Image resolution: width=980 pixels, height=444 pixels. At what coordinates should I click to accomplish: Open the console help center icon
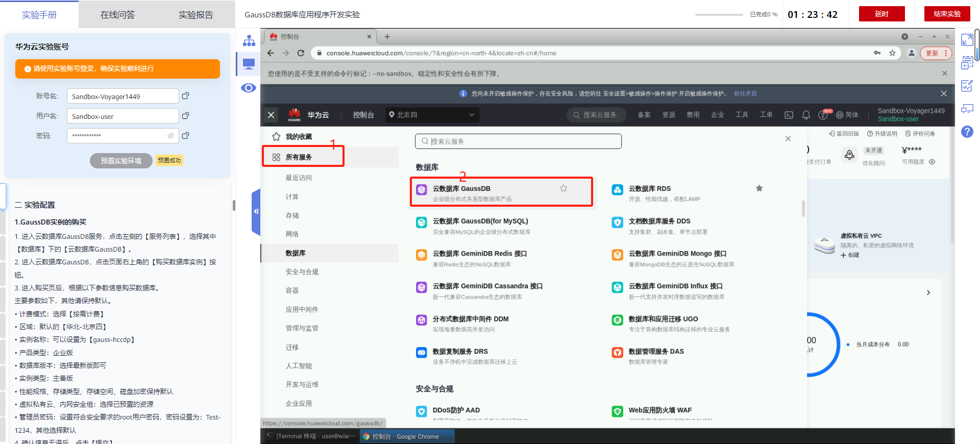pos(823,115)
